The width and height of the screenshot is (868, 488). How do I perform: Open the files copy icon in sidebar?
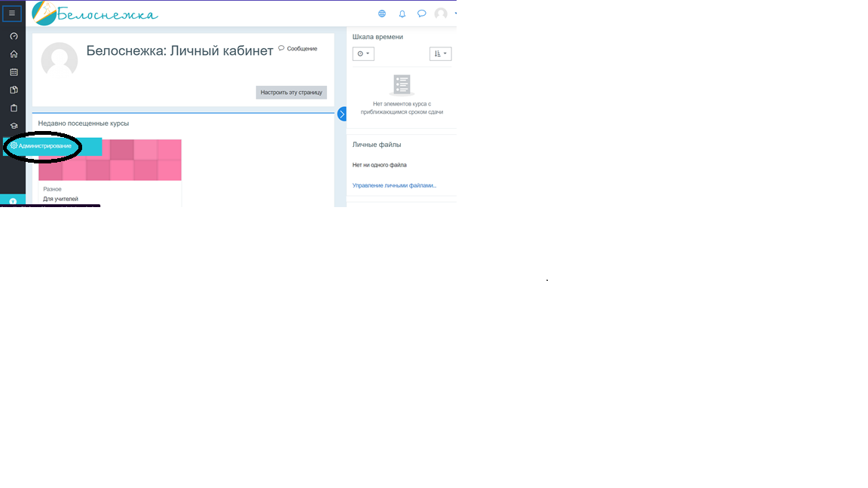[x=14, y=90]
